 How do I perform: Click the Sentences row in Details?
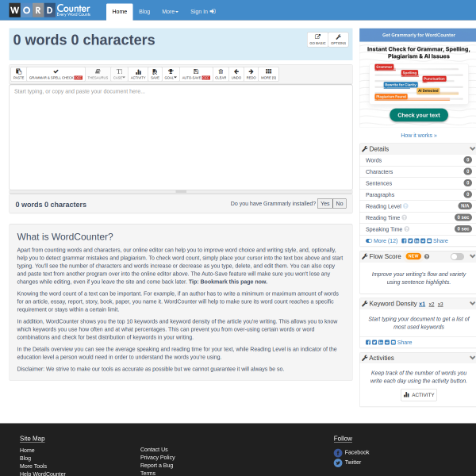pyautogui.click(x=418, y=183)
